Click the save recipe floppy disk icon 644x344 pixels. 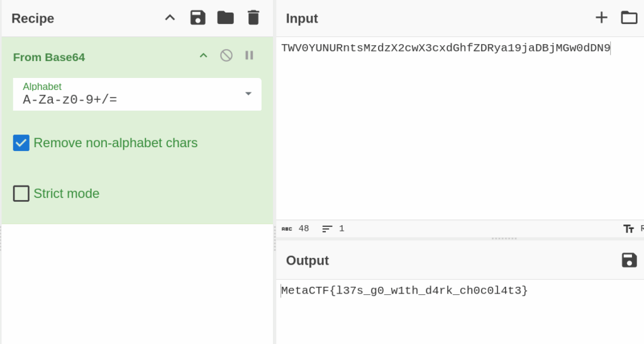(198, 18)
